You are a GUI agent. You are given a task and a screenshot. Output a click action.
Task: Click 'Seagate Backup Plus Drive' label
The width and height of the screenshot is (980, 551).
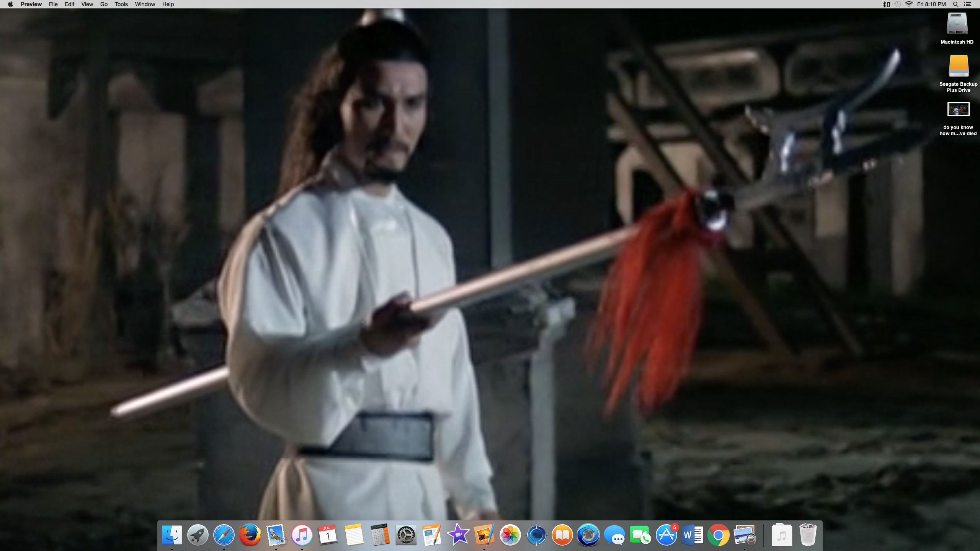[x=958, y=87]
